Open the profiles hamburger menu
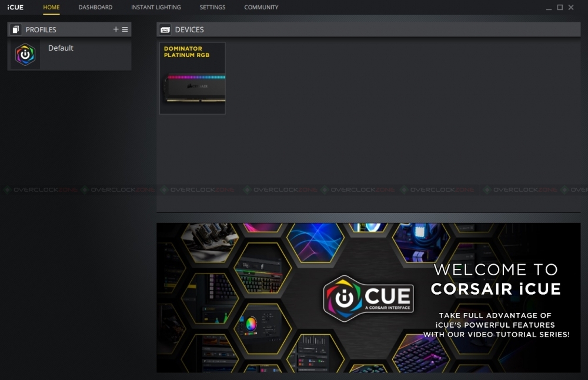Screen dimensions: 588x380 click(x=125, y=29)
